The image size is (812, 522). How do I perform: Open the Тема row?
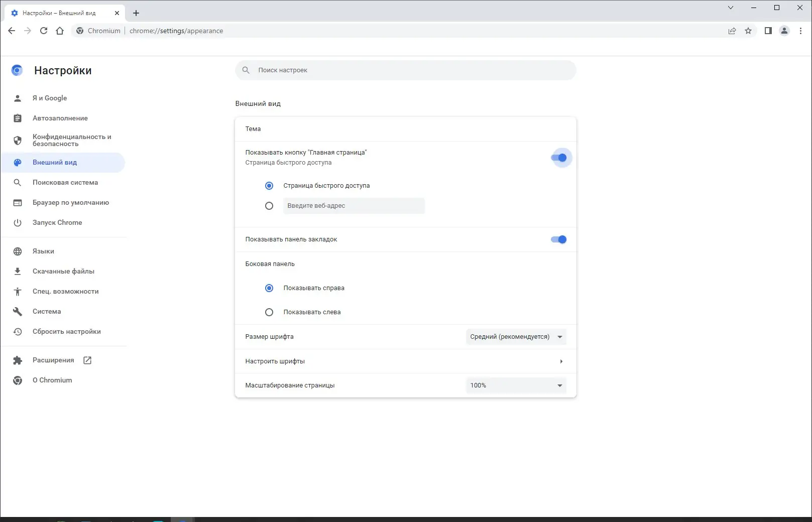[x=406, y=129]
